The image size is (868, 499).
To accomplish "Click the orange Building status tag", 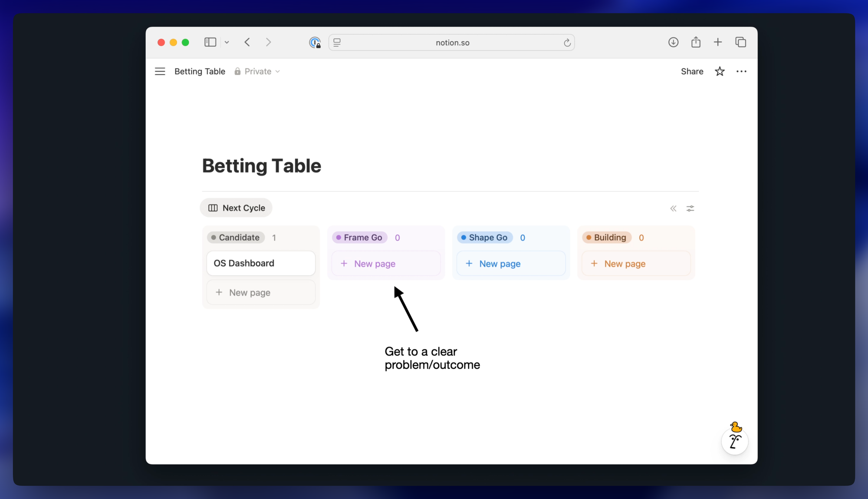I will (606, 238).
